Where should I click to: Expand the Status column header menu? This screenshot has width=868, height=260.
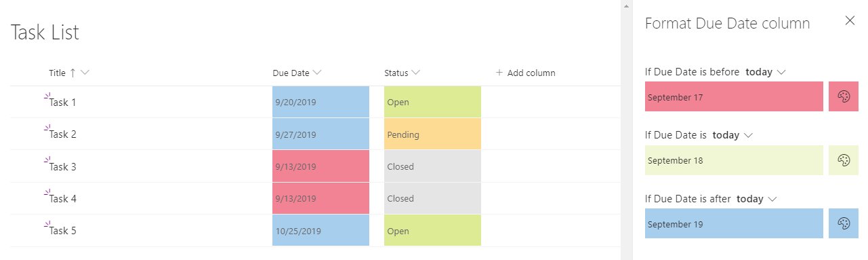416,73
